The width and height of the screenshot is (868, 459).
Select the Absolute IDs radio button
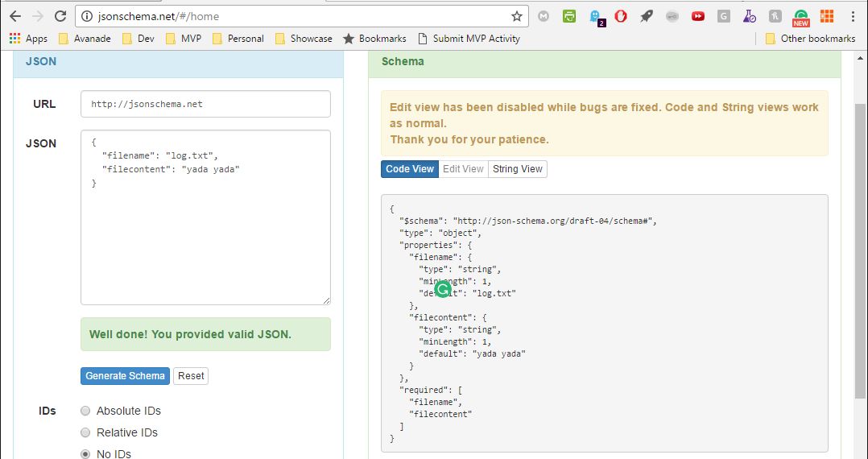(x=85, y=411)
